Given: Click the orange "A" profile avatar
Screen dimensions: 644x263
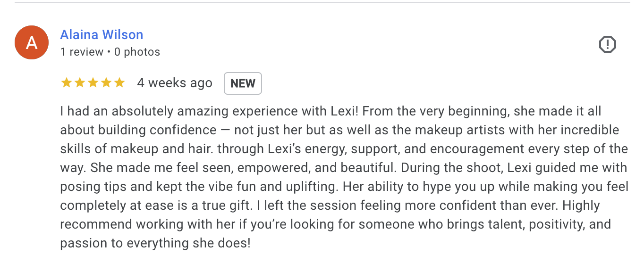Looking at the screenshot, I should tap(32, 43).
